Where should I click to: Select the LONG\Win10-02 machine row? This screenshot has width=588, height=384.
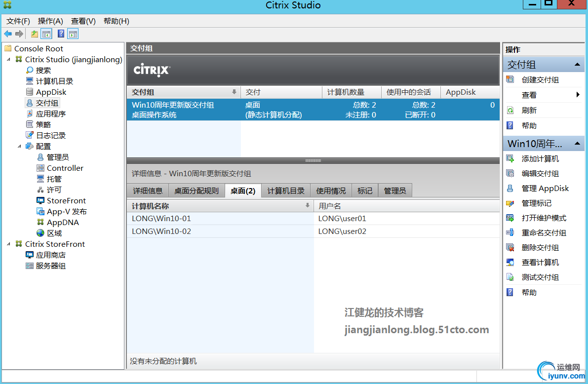(313, 231)
